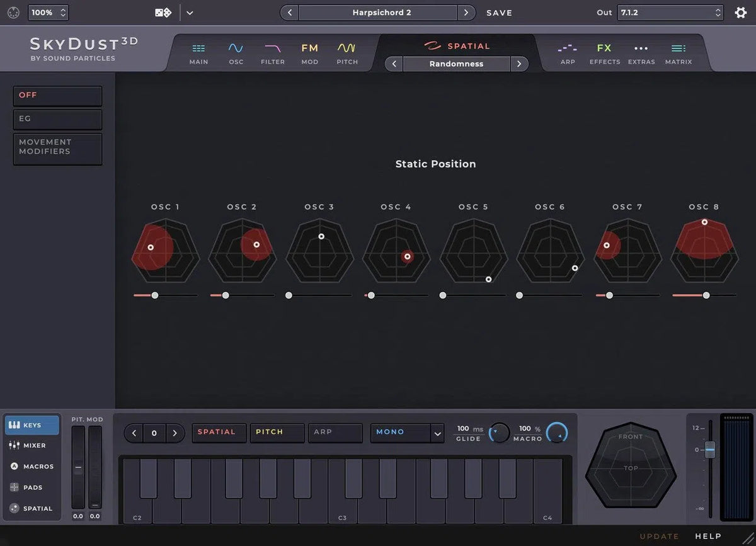Select the MACROS sidebar panel
Screen dimensions: 756x546
31,466
